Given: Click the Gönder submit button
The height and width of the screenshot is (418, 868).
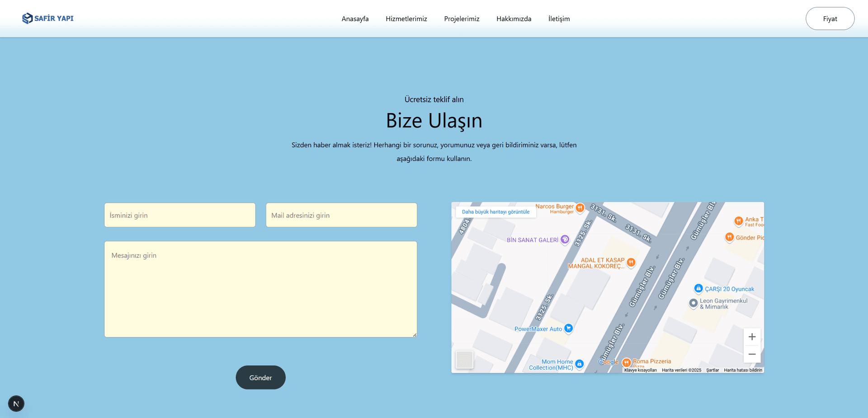Looking at the screenshot, I should 260,377.
